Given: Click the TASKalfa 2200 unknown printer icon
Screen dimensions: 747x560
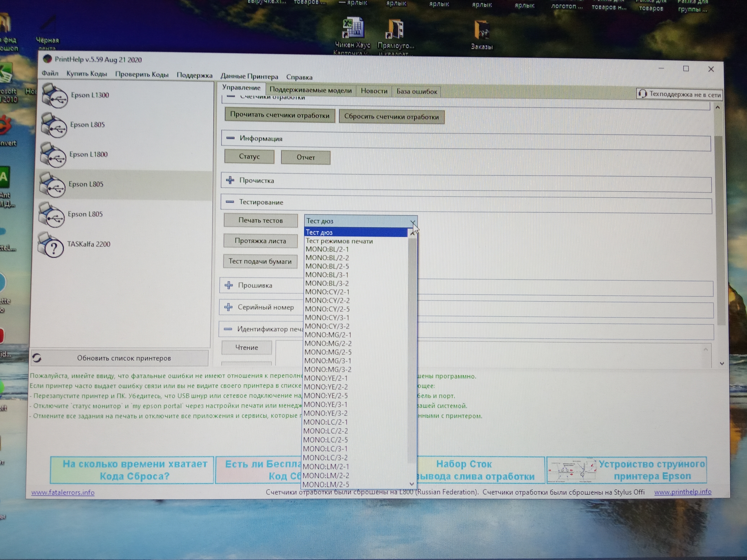Looking at the screenshot, I should 51,244.
